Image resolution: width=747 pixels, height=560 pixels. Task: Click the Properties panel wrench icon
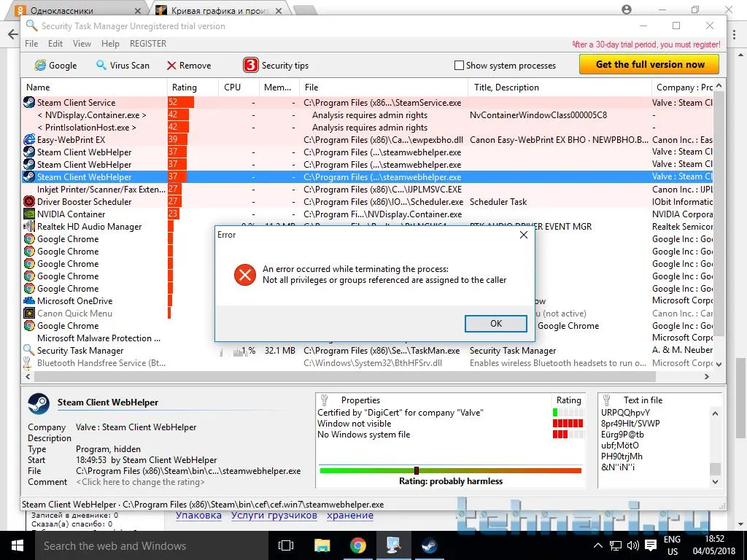(x=325, y=400)
